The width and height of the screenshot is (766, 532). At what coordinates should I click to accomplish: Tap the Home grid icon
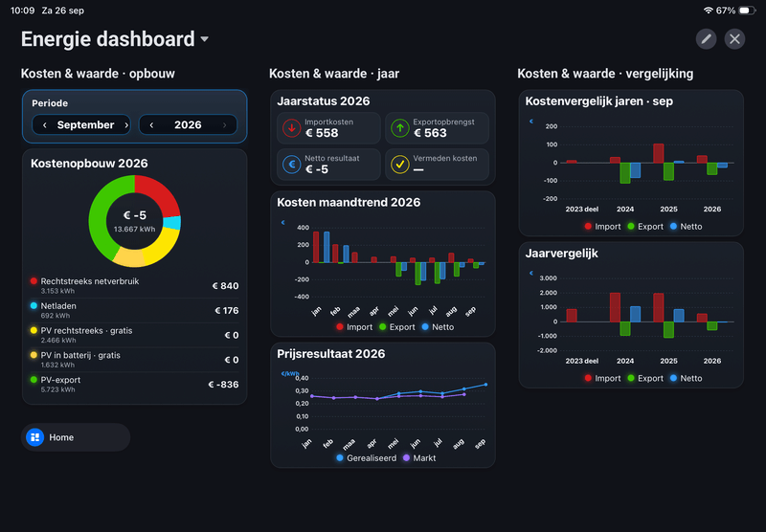point(34,437)
